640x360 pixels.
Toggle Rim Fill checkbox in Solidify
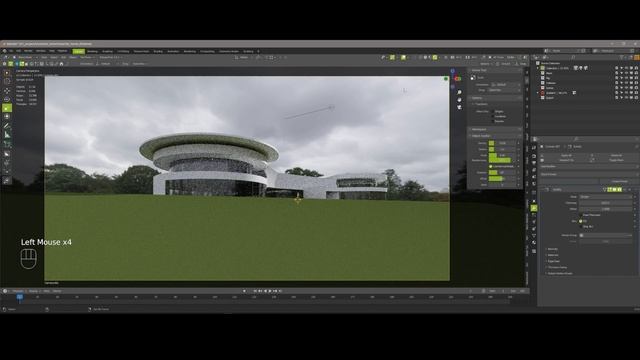[581, 221]
